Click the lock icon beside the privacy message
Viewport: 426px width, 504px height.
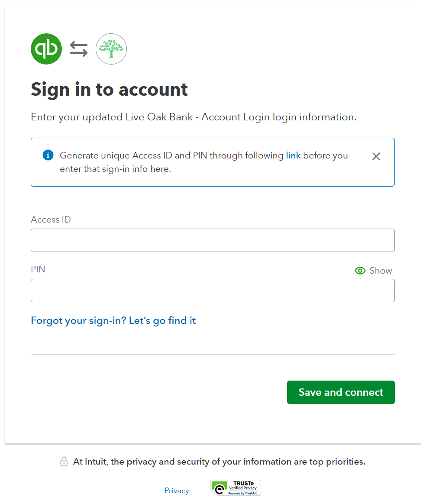pos(64,461)
